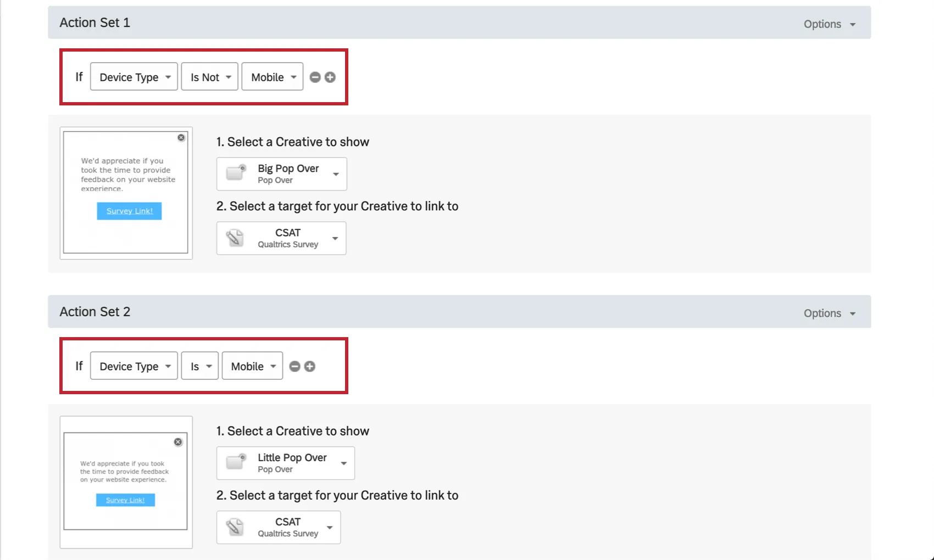Click the minus icon beside the Action Set 2 condition

(x=294, y=366)
